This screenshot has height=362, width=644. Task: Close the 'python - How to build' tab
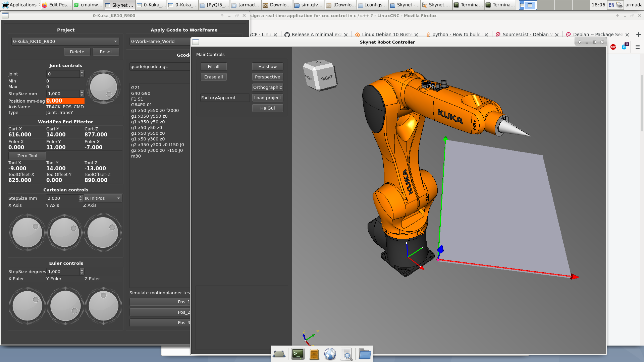(x=486, y=35)
